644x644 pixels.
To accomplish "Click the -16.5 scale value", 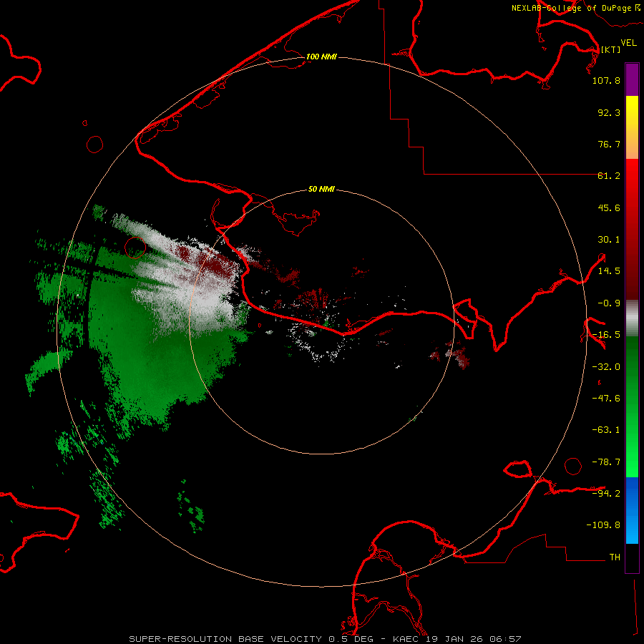I will (606, 335).
